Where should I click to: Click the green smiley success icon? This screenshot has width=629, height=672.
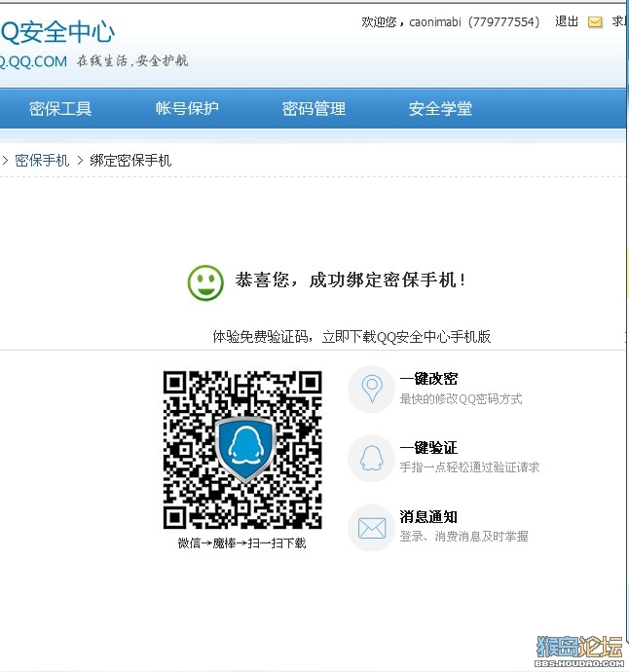click(205, 282)
